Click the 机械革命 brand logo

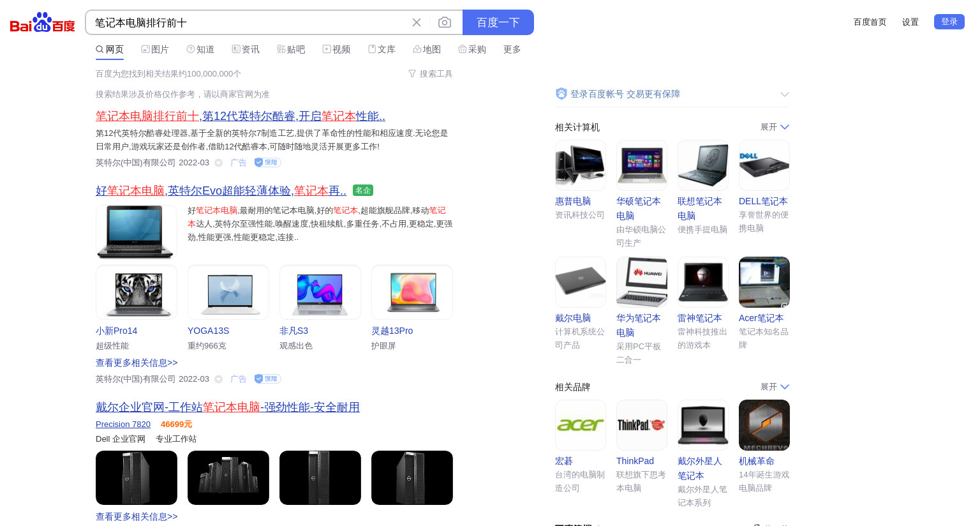(764, 425)
